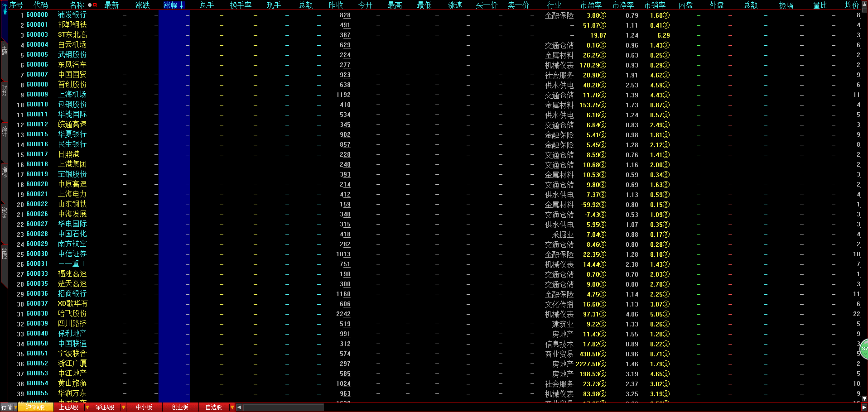Image resolution: width=868 pixels, height=412 pixels.
Task: Expand the dropdown arrow after 自选股 tab
Action: point(232,407)
